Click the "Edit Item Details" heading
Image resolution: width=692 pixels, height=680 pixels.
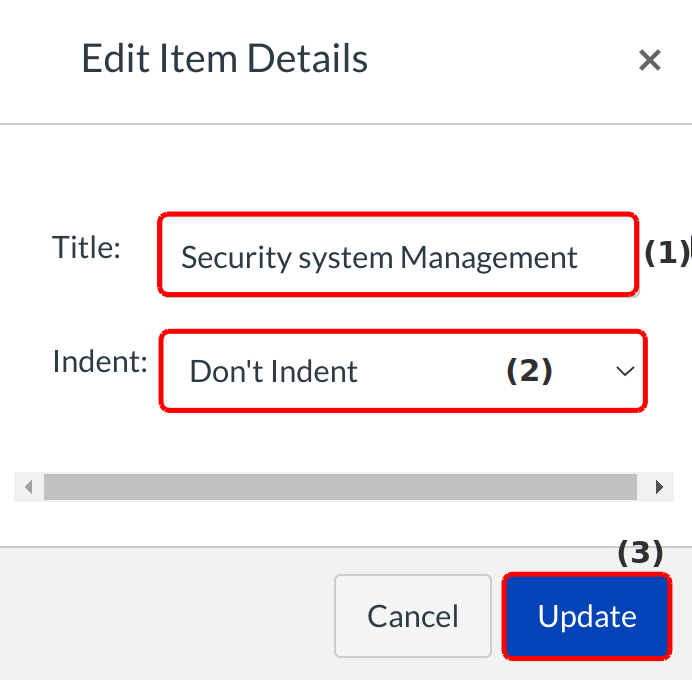(x=224, y=59)
